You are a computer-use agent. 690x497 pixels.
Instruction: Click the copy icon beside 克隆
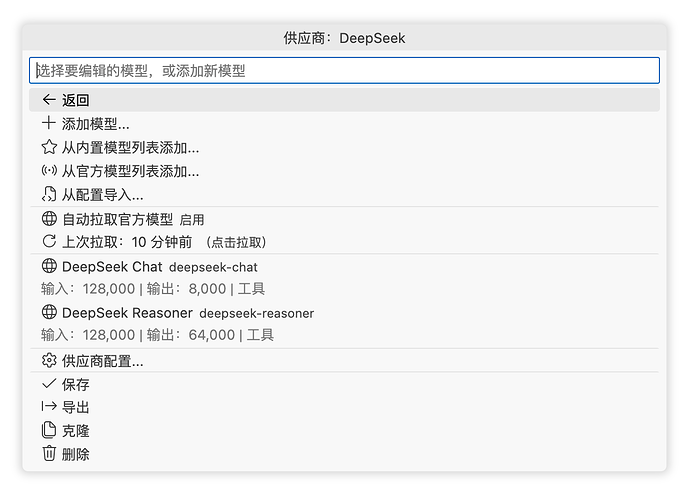pyautogui.click(x=49, y=430)
